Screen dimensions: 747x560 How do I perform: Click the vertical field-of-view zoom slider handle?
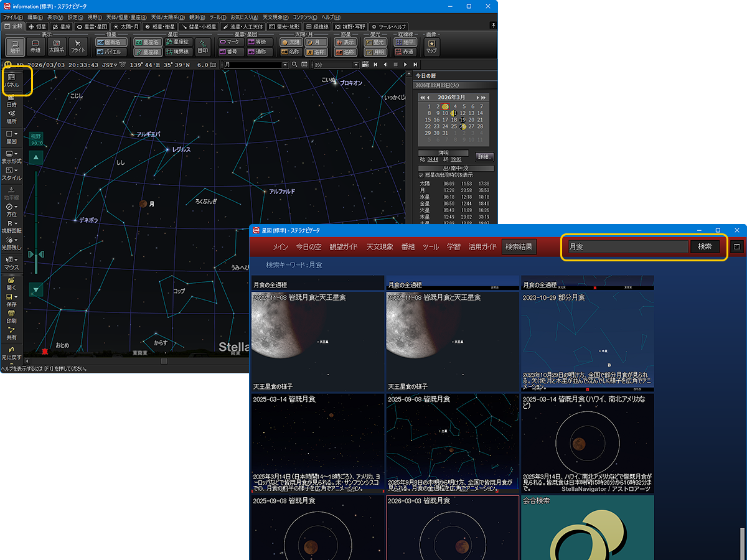[37, 254]
